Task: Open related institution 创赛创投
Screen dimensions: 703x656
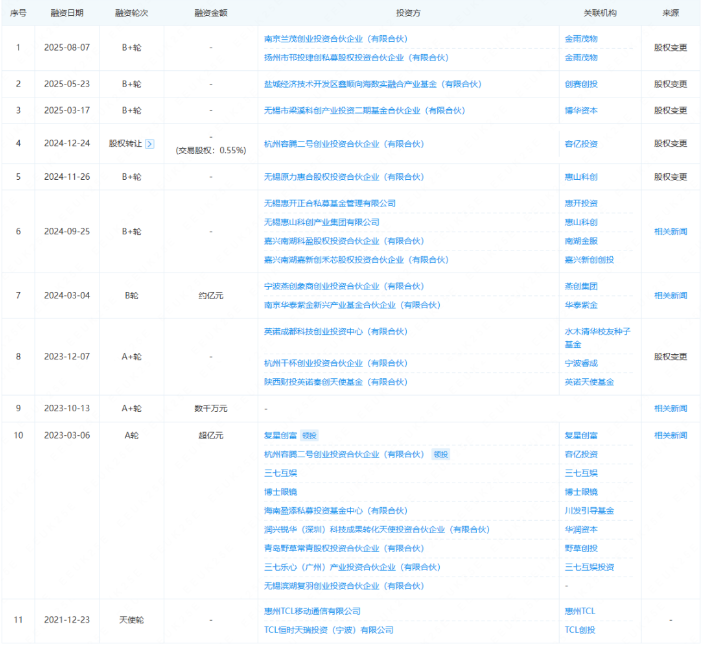Action: [x=581, y=84]
